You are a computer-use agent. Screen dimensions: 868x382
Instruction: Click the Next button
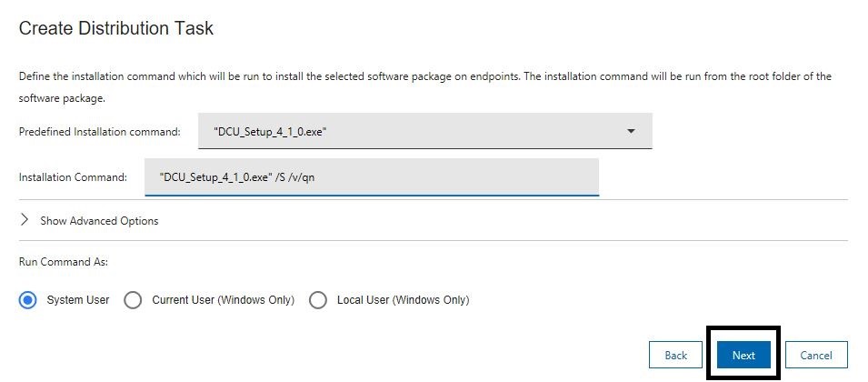743,355
